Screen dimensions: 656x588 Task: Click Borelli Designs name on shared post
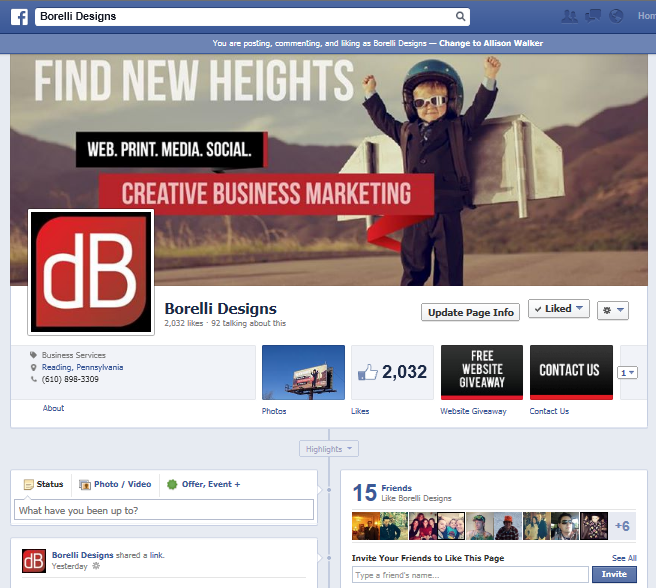[82, 555]
